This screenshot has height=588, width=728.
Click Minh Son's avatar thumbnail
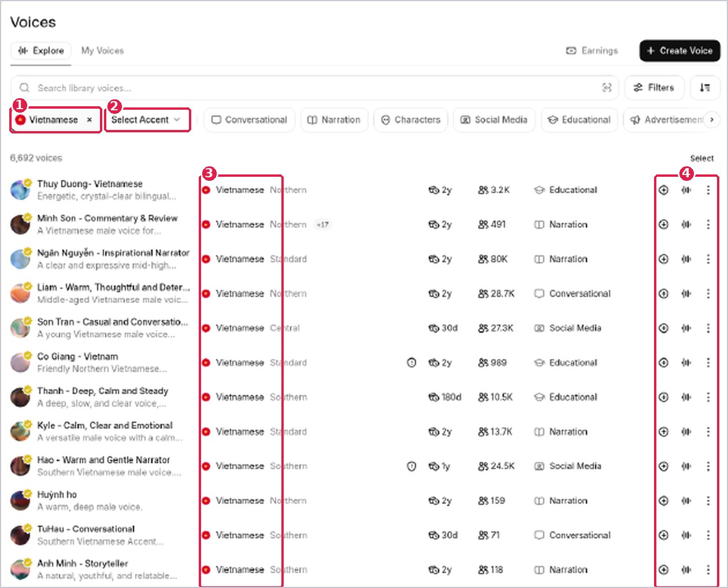pos(20,224)
